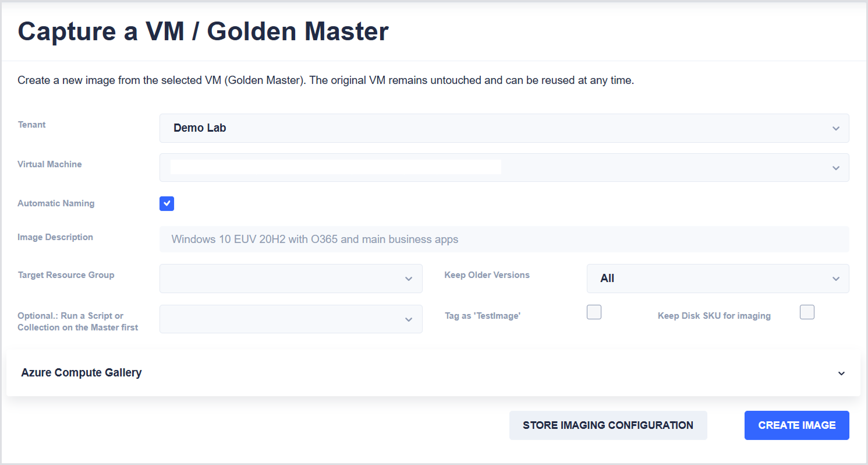Check Keep Disk SKU for imaging

[x=807, y=312]
